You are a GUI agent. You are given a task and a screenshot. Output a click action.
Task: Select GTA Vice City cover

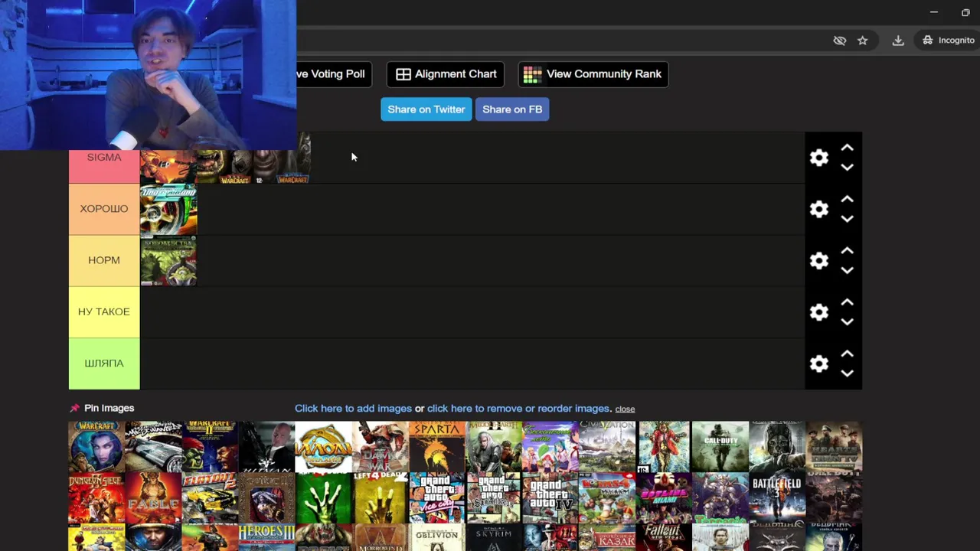[x=436, y=497]
